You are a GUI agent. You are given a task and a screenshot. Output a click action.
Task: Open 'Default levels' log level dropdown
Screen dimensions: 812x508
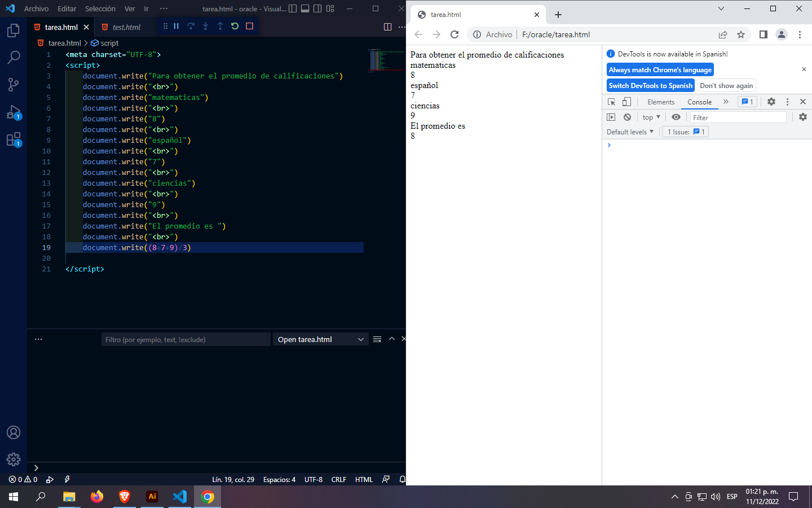pos(630,132)
